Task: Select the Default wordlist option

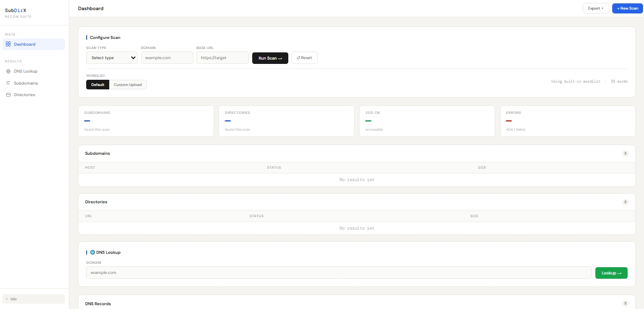Action: (x=98, y=85)
